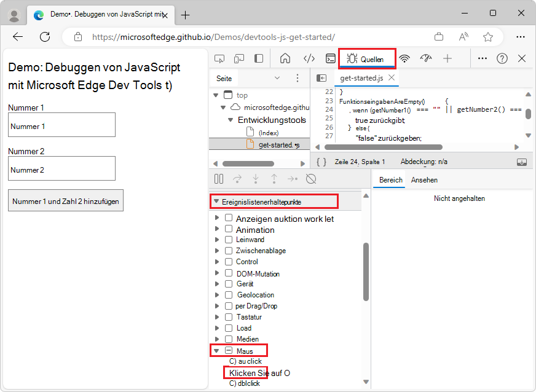The width and height of the screenshot is (536, 392).
Task: Collapse the Ereignislistenerhaltepunkte section
Action: point(216,200)
